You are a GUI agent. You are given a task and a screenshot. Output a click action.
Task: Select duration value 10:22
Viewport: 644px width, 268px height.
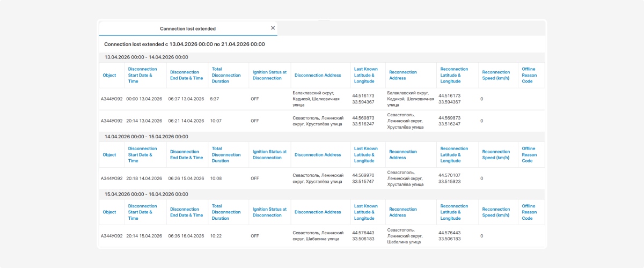click(216, 236)
